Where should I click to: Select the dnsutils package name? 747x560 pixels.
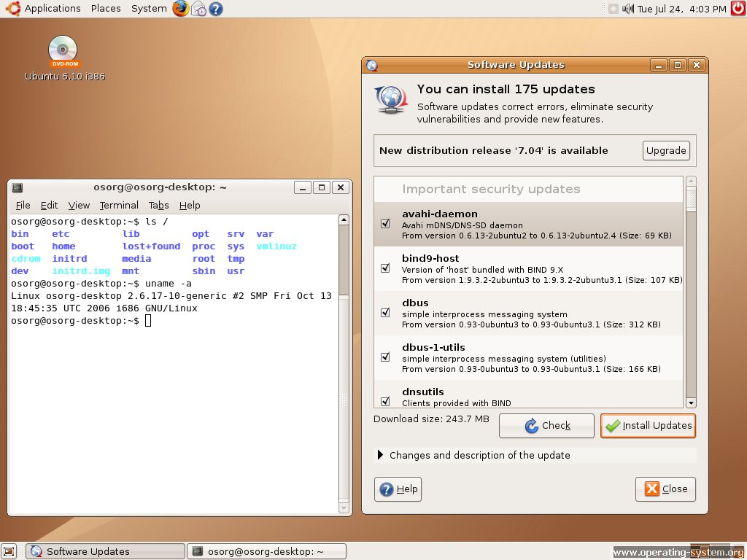[x=422, y=392]
